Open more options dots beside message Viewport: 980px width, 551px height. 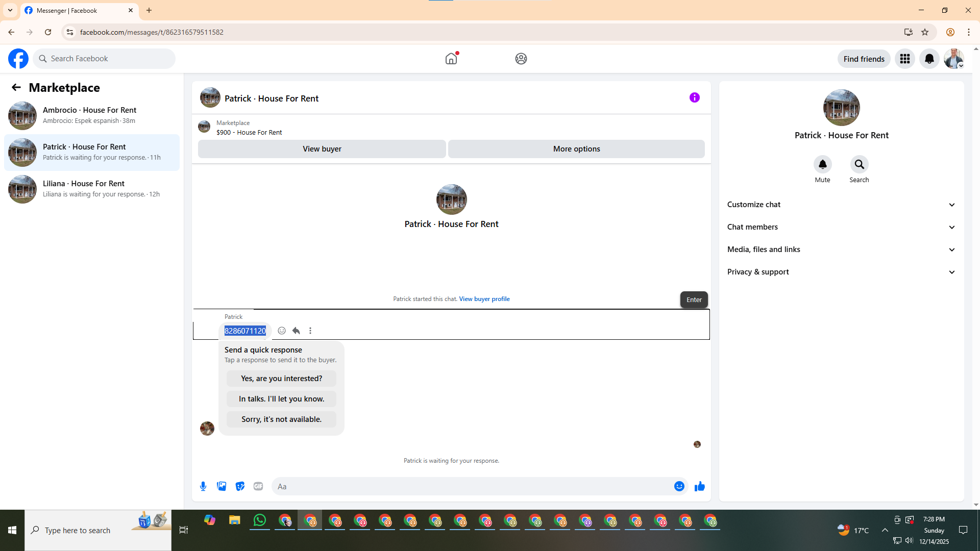pos(310,331)
